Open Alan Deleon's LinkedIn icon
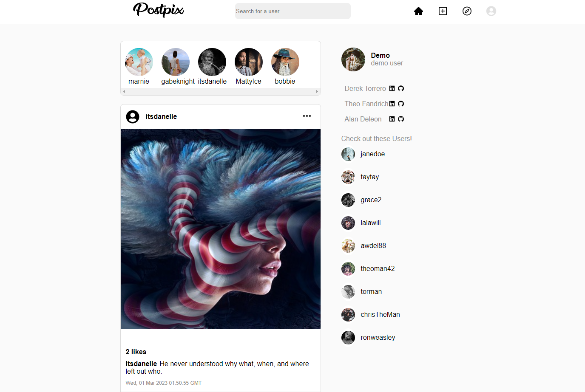 point(392,119)
